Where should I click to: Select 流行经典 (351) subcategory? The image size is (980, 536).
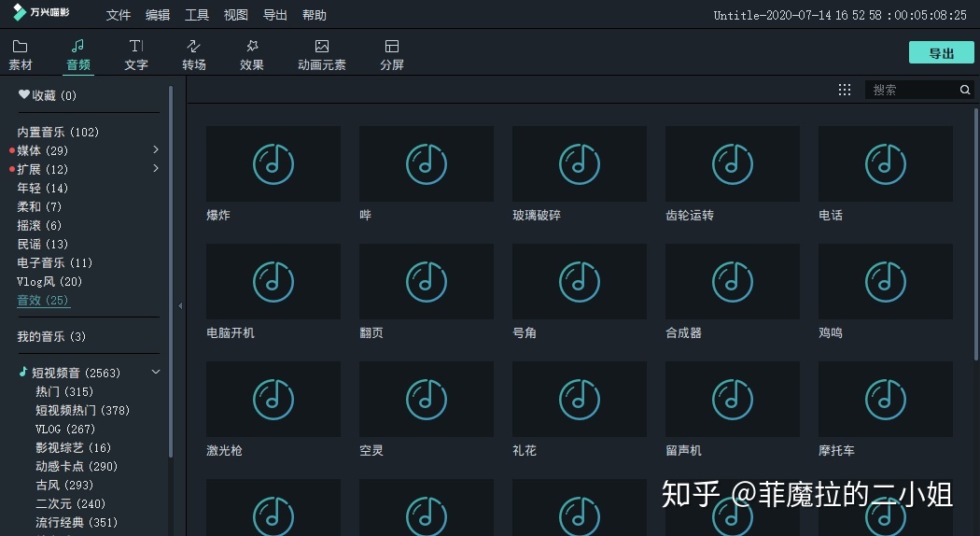click(x=77, y=523)
